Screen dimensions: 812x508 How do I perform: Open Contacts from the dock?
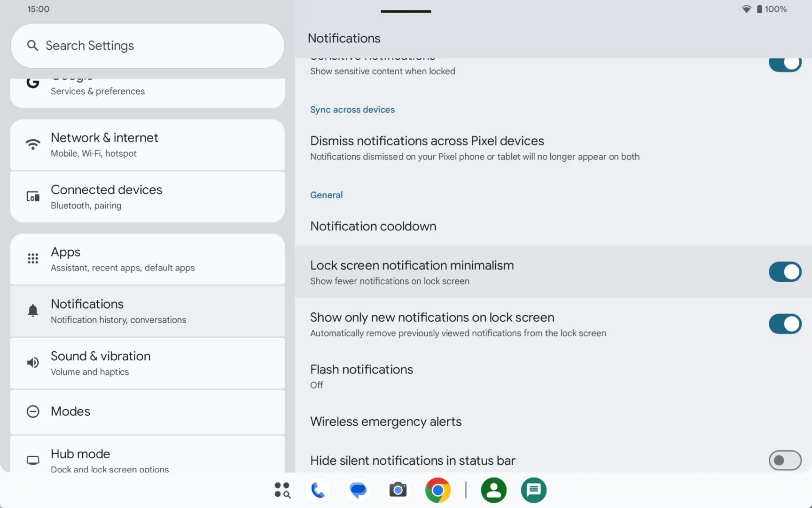coord(494,490)
